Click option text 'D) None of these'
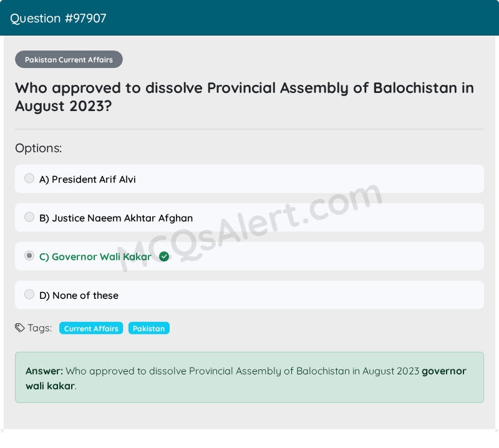Screen dimensions: 499x448 click(x=79, y=296)
